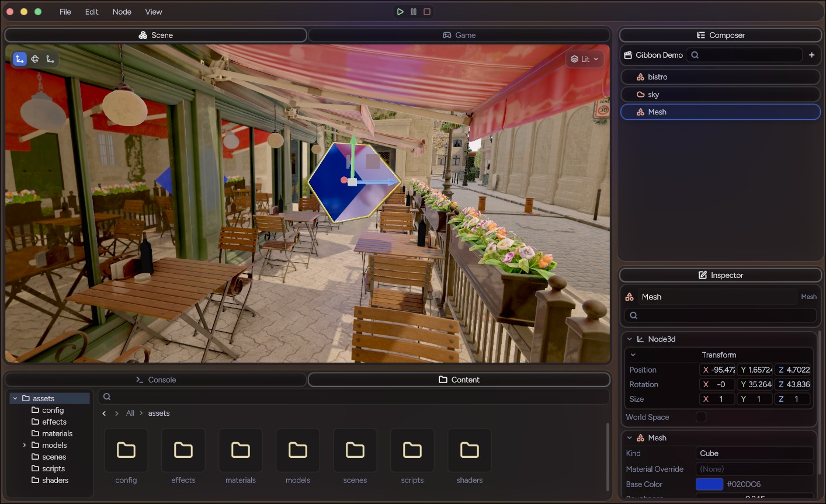
Task: Open the Lit shading mode dropdown
Action: [x=585, y=59]
